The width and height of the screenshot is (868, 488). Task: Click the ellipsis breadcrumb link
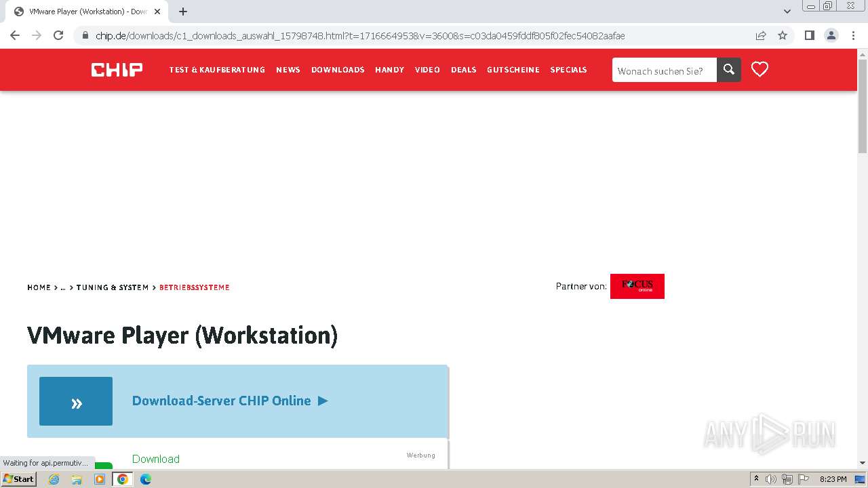pyautogui.click(x=63, y=287)
